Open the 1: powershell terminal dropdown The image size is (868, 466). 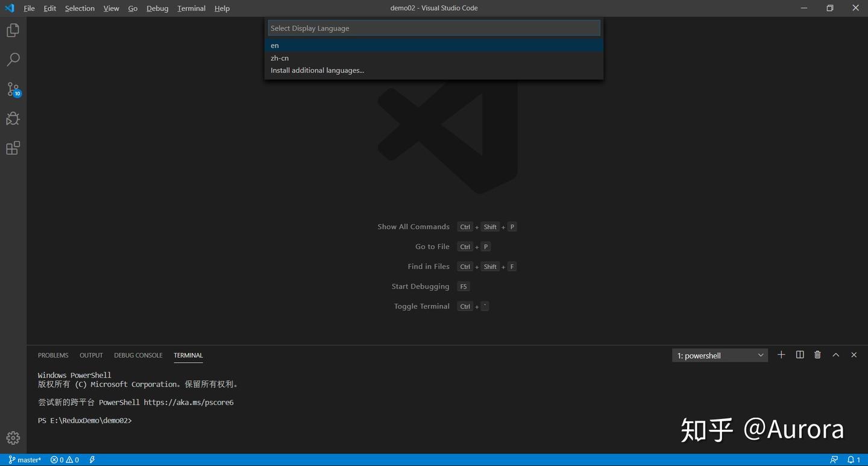(x=719, y=355)
